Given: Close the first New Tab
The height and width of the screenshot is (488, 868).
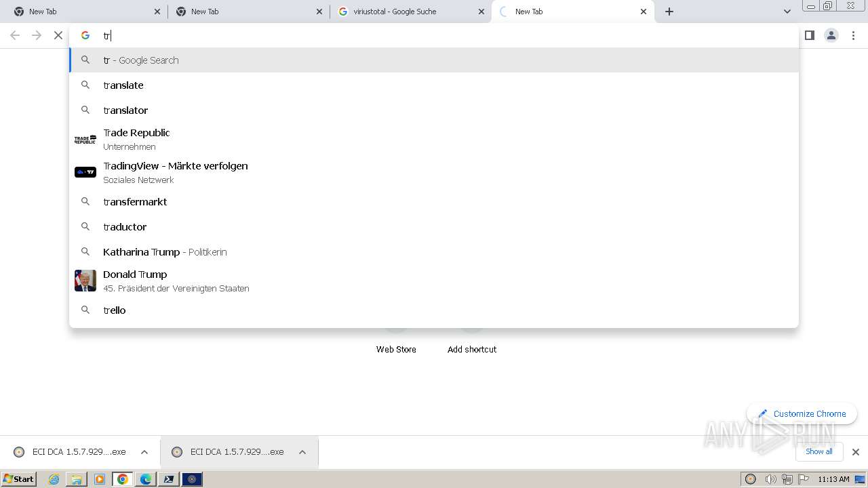Looking at the screenshot, I should [x=157, y=12].
